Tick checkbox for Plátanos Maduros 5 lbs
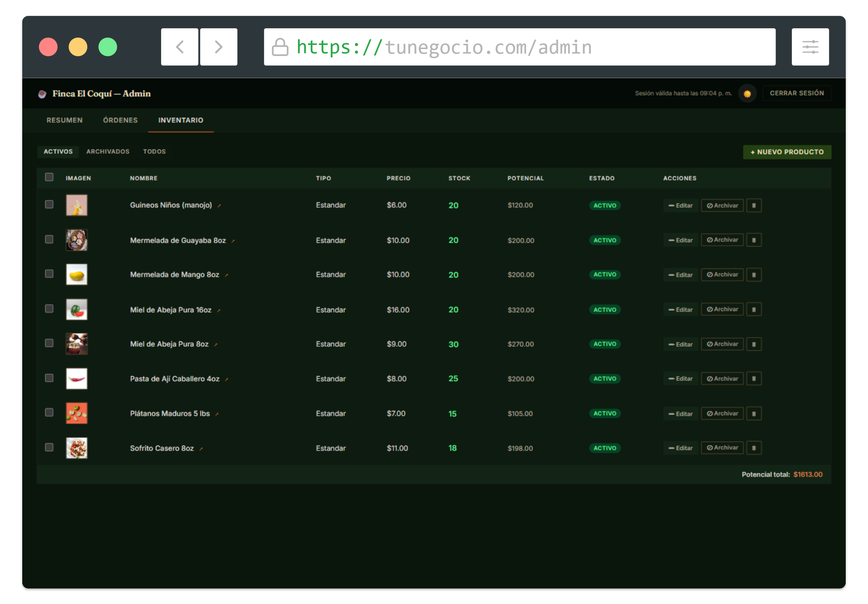Image resolution: width=868 pixels, height=604 pixels. click(x=49, y=412)
